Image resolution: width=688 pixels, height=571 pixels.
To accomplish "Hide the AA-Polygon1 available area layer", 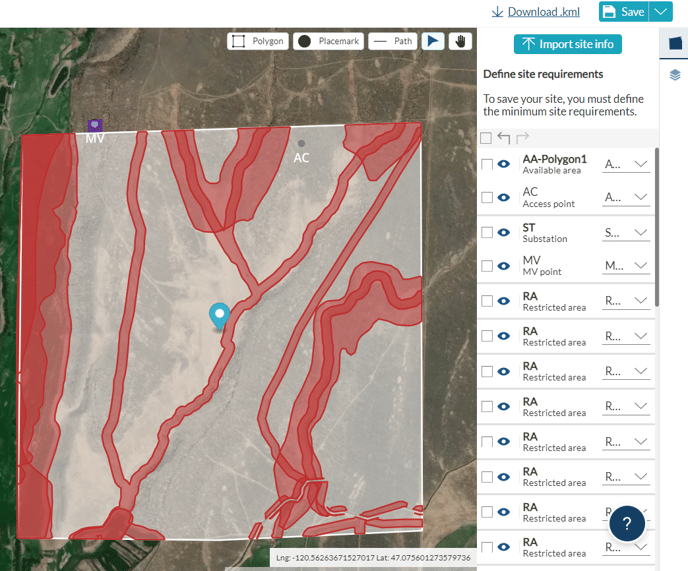I will coord(505,165).
